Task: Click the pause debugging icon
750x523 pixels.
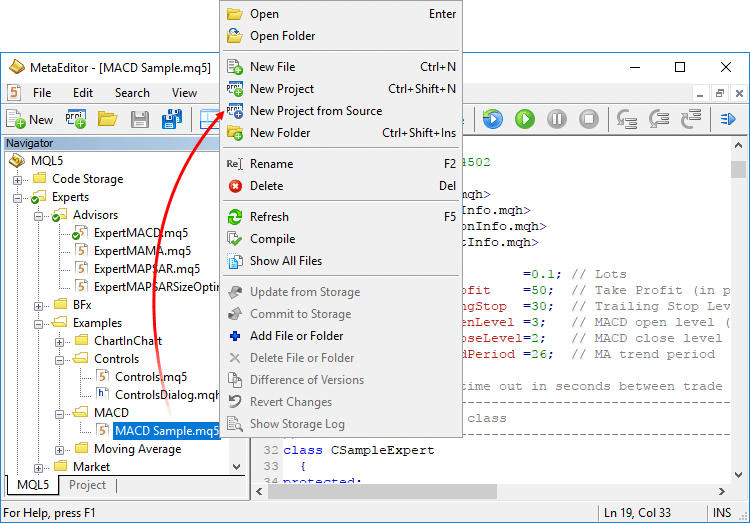Action: (557, 119)
